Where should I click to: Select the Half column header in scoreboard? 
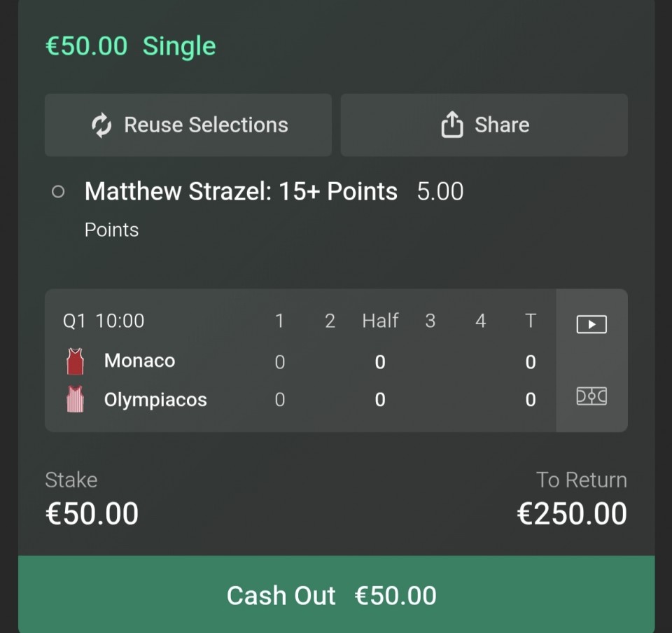(380, 321)
